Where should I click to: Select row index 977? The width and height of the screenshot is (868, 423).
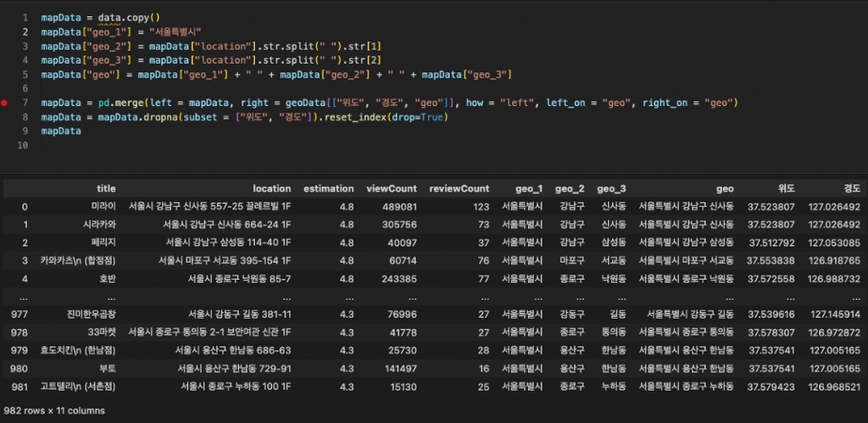pyautogui.click(x=19, y=314)
